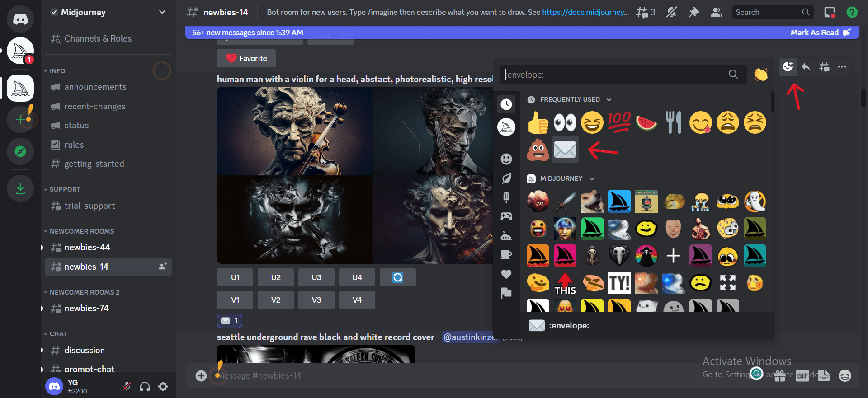This screenshot has height=398, width=868.
Task: Click the Download Apps icon in sidebar
Action: (x=20, y=188)
